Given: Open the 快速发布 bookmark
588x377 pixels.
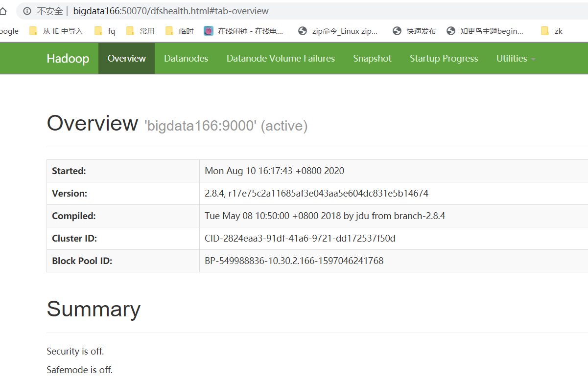Looking at the screenshot, I should pos(414,31).
